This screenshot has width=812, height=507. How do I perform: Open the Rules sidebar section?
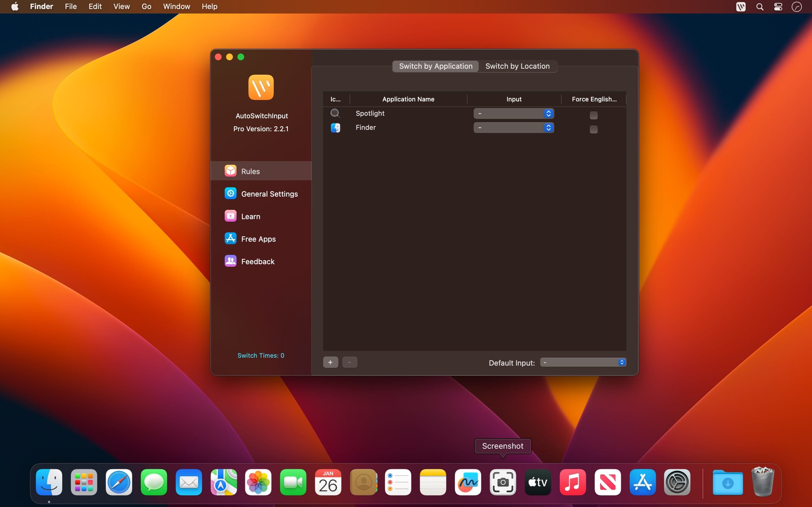click(x=250, y=171)
